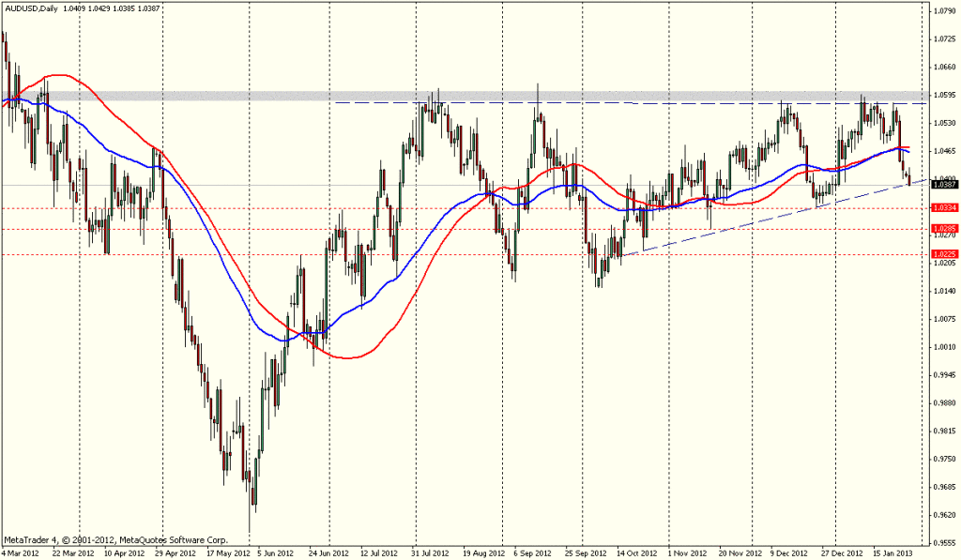Click the black 1.0387 current price label
The height and width of the screenshot is (560, 961).
[943, 186]
